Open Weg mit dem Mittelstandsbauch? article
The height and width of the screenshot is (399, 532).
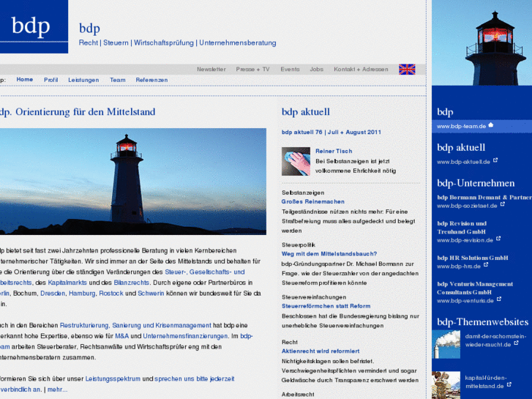(329, 253)
